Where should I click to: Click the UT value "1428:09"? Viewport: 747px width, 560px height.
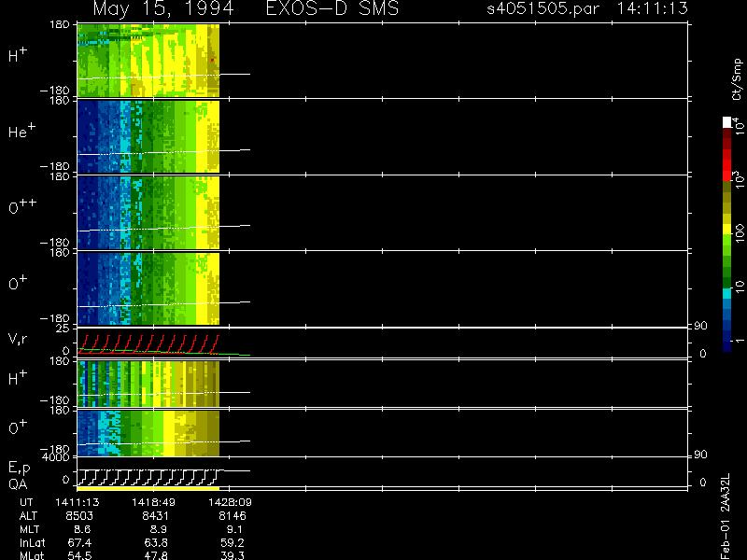coord(230,502)
